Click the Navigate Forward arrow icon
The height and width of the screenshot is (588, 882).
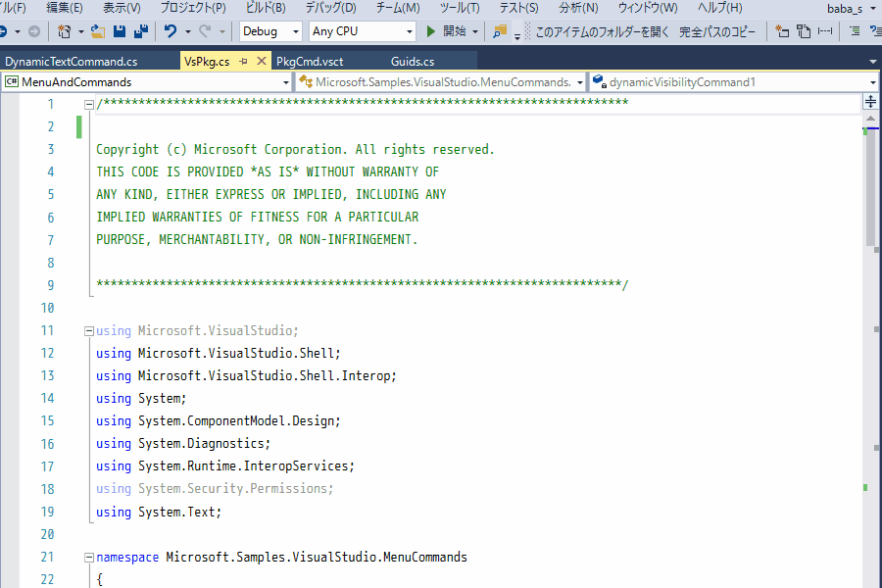click(34, 31)
